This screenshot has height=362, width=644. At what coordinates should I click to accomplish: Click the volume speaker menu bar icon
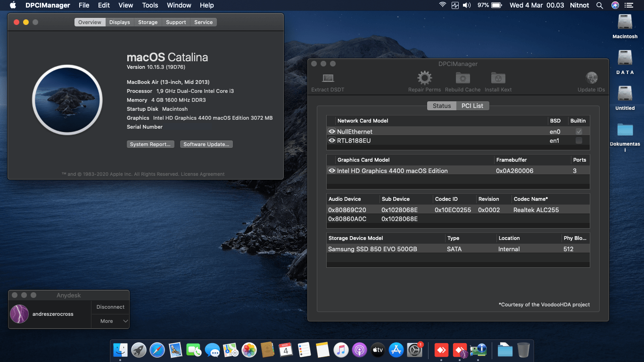click(x=467, y=5)
